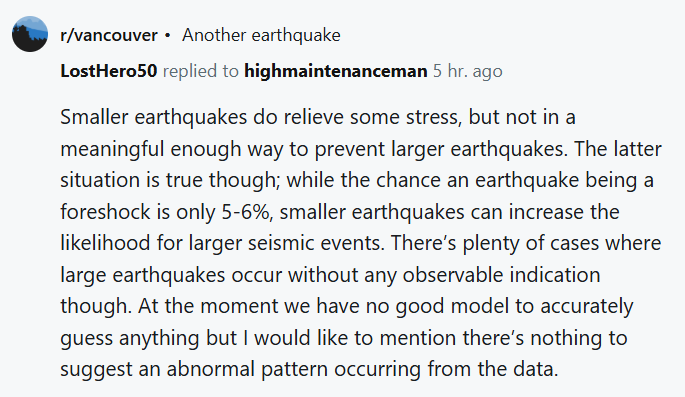Screen dimensions: 685x397
Task: Click the 'replied to' label text
Action: pyautogui.click(x=201, y=71)
